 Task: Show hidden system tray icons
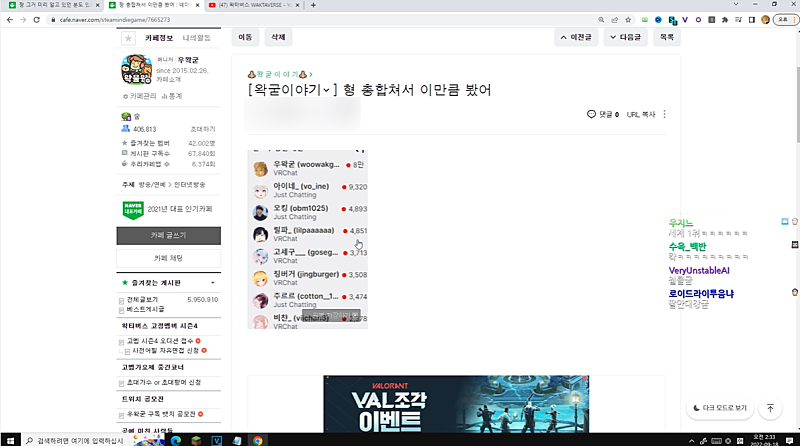coord(691,441)
